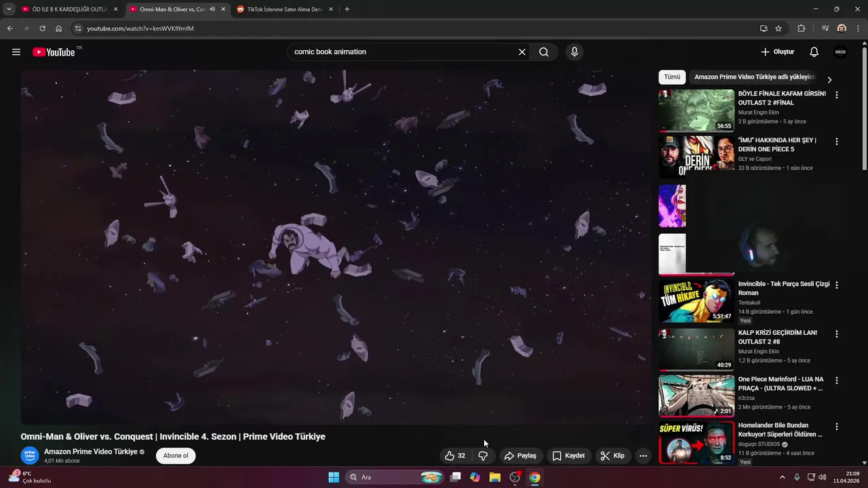The height and width of the screenshot is (488, 868).
Task: Create a clip with Klip button
Action: click(612, 455)
